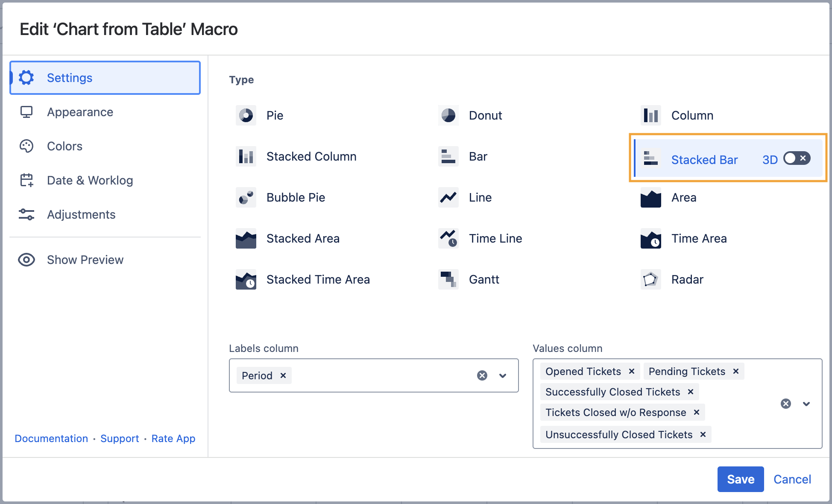Select the Radar chart icon
Image resolution: width=832 pixels, height=504 pixels.
point(650,279)
